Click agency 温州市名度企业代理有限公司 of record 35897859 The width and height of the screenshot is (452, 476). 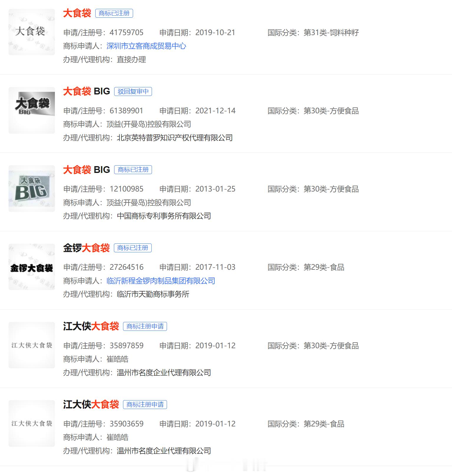click(164, 373)
